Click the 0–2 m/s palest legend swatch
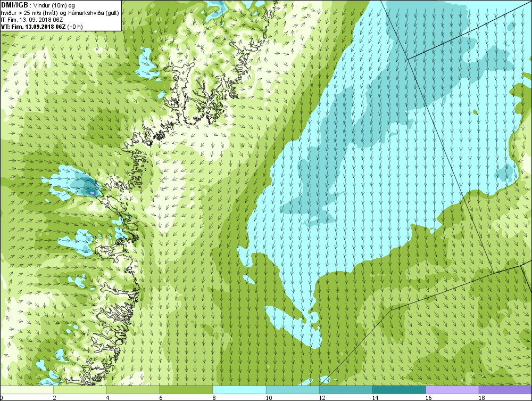Screen dimensions: 532x401 [27, 390]
